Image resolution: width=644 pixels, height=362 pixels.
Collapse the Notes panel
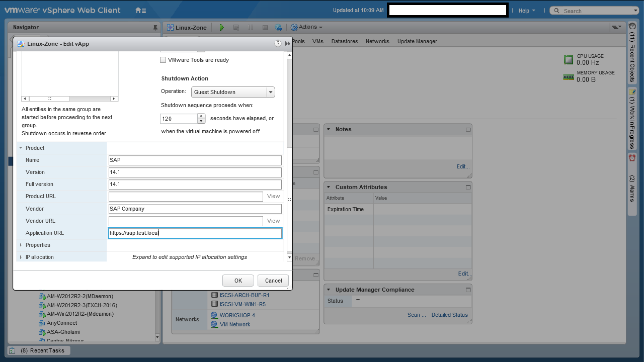(x=329, y=129)
